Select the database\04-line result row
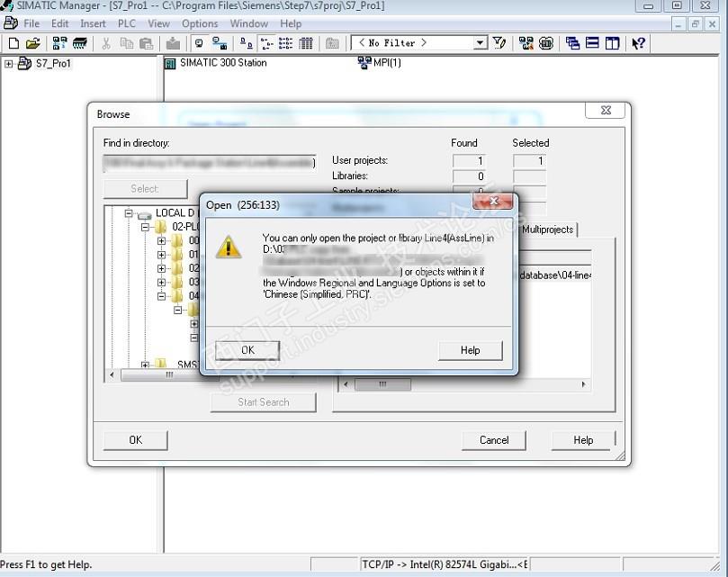 tap(555, 275)
